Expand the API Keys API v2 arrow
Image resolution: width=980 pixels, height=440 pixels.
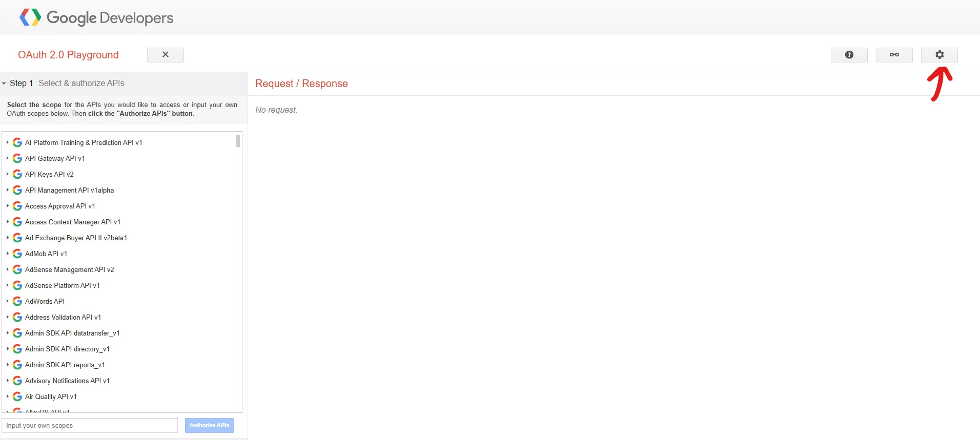pyautogui.click(x=8, y=174)
